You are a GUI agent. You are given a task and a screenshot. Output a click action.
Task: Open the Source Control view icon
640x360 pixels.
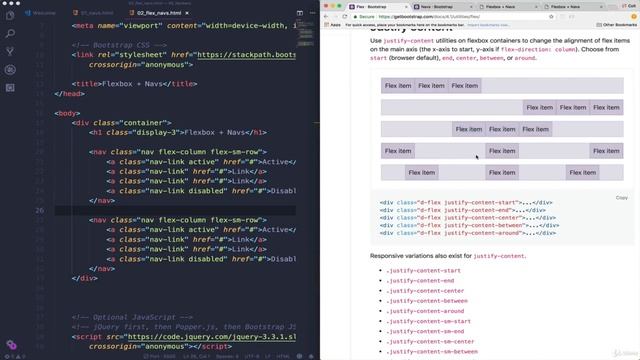click(x=10, y=51)
